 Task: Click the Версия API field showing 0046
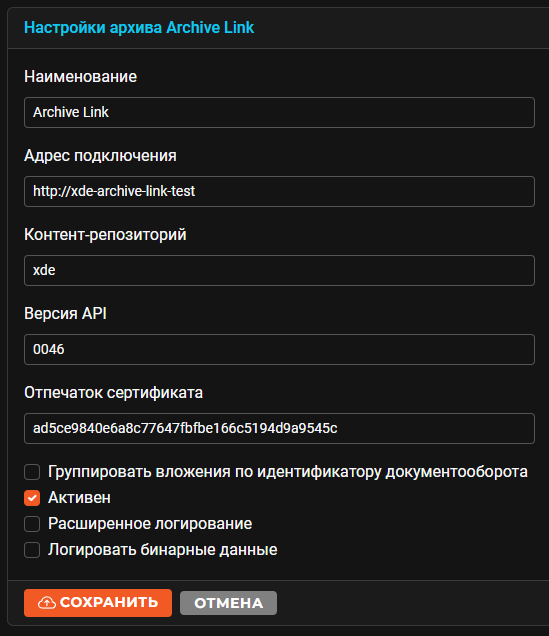point(279,350)
